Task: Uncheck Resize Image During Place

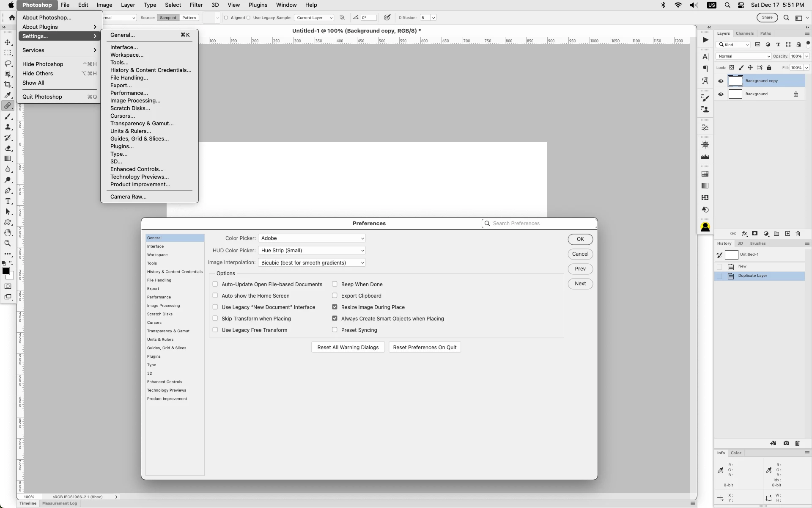Action: pos(335,307)
